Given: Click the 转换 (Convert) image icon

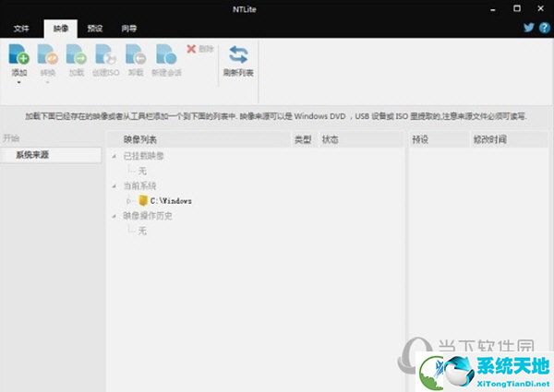Looking at the screenshot, I should 48,54.
